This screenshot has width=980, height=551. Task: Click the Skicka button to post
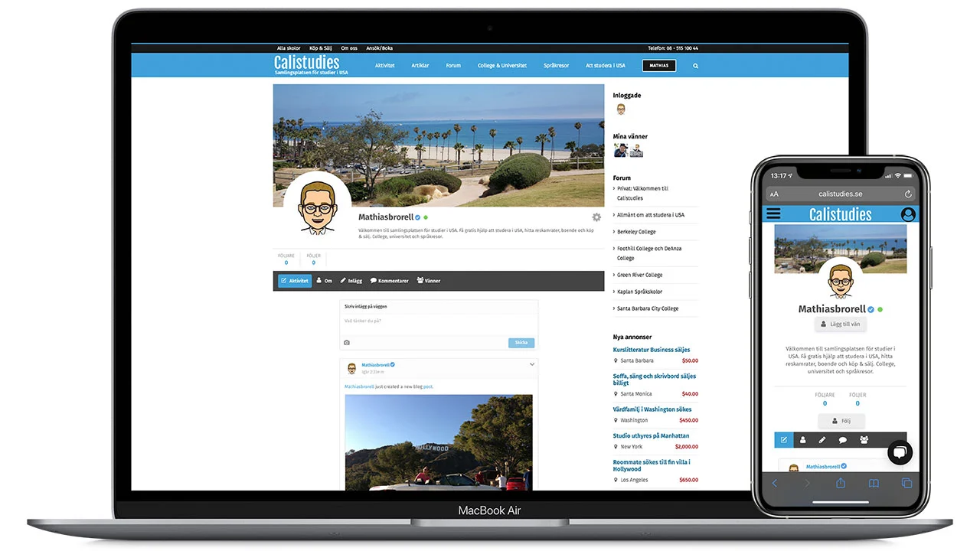(521, 343)
